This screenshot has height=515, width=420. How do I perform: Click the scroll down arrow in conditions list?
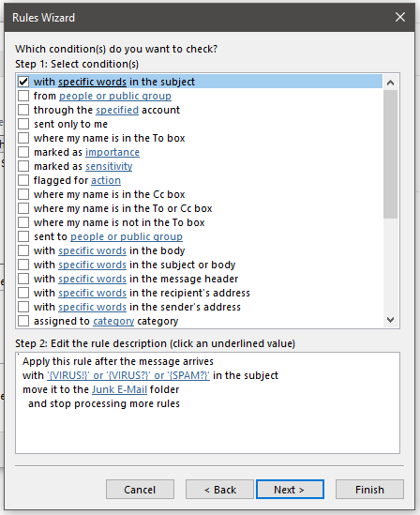point(390,320)
